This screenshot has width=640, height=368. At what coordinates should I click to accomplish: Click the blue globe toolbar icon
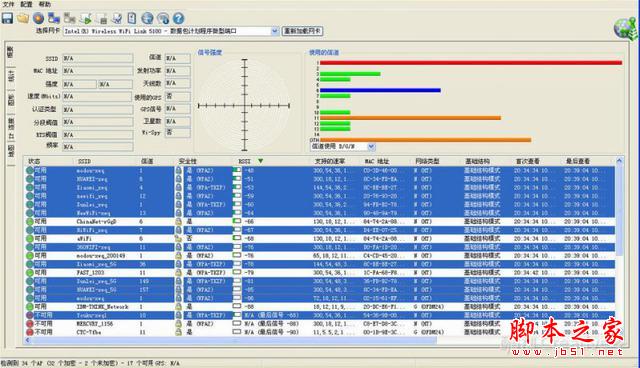[x=147, y=18]
